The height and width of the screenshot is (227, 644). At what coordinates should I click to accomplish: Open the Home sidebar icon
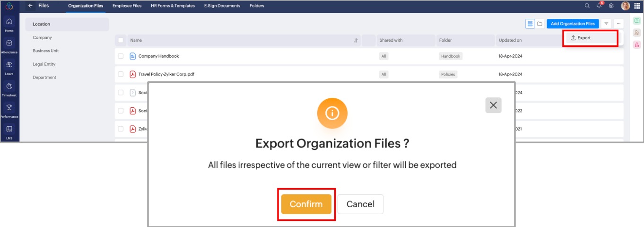pos(9,22)
